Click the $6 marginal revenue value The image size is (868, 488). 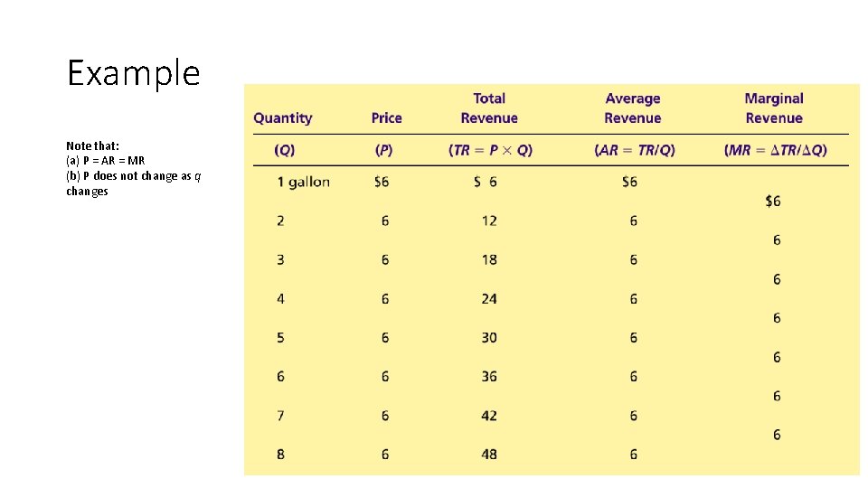coord(773,201)
